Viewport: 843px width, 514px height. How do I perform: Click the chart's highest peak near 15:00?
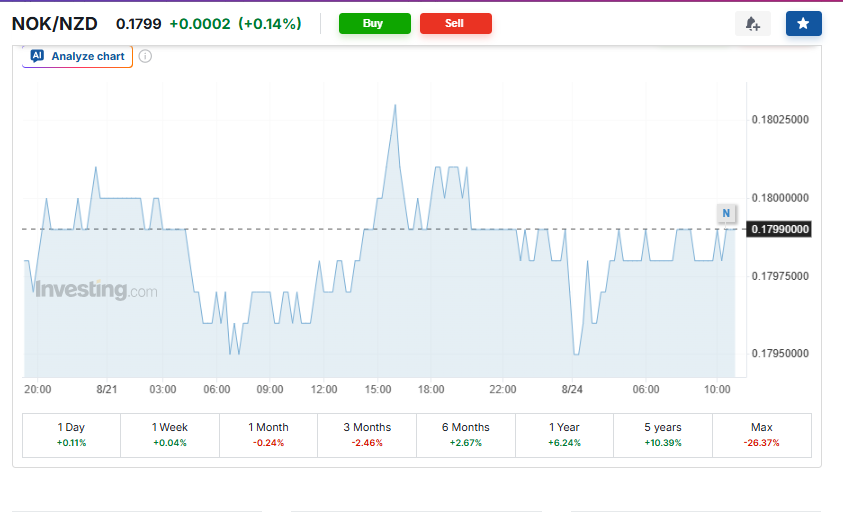(395, 105)
